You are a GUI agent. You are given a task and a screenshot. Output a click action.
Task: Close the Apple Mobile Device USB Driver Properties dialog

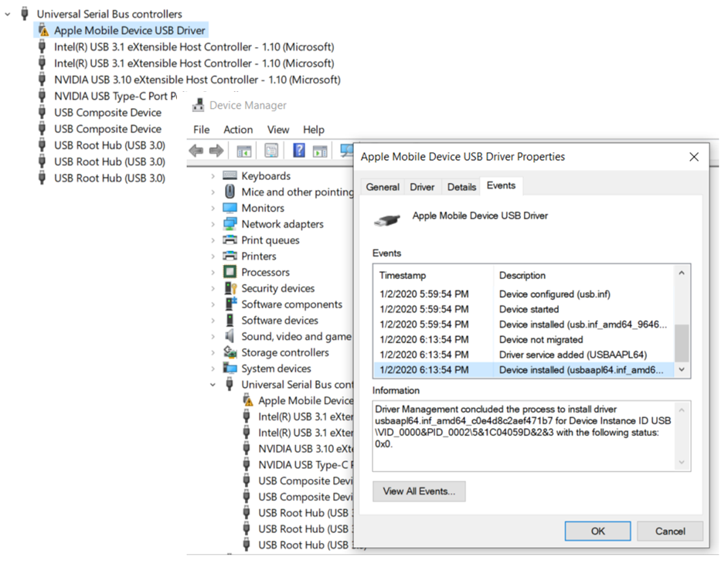[x=694, y=157]
